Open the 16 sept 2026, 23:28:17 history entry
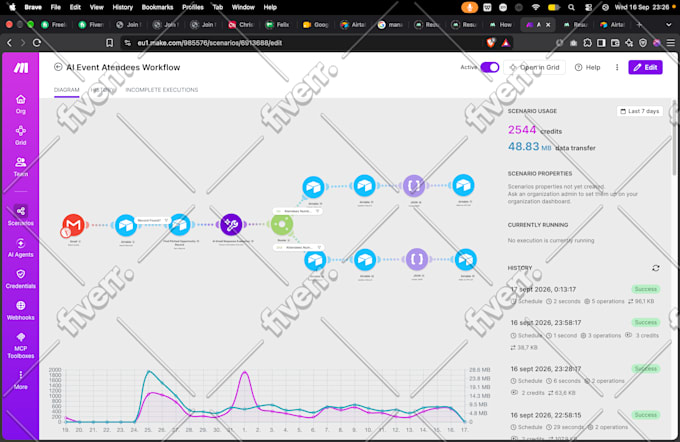 tap(585, 380)
